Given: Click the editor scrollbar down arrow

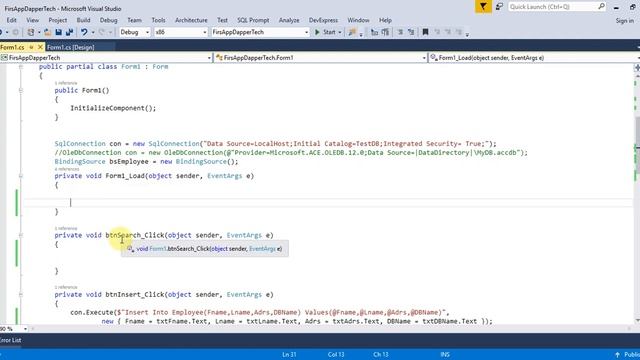Looking at the screenshot, I should 637,321.
